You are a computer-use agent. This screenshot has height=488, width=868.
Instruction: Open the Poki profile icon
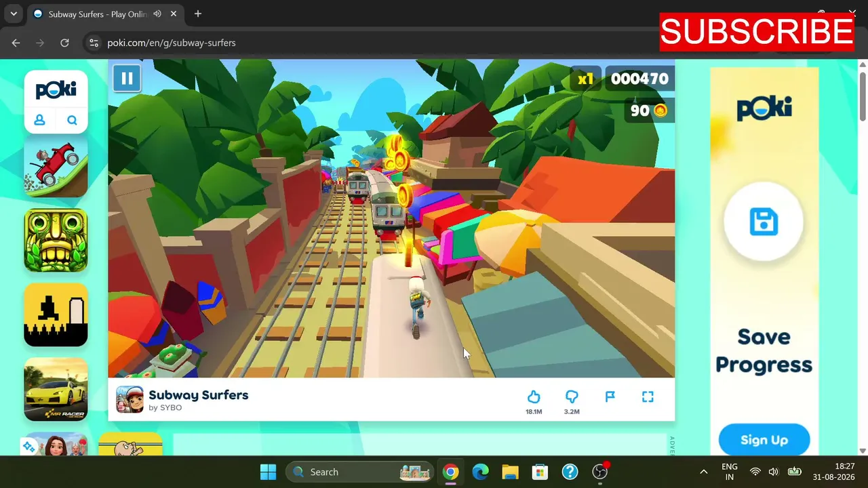click(39, 120)
